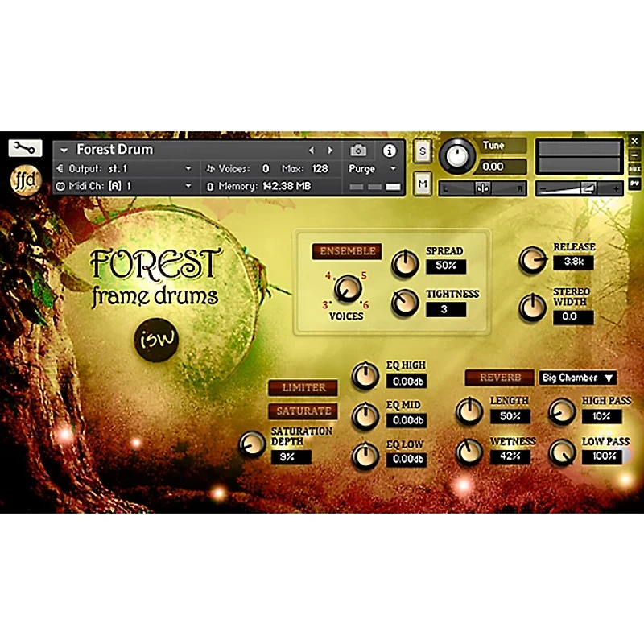Click the wrench edit-mode icon
The image size is (644, 644).
point(25,148)
